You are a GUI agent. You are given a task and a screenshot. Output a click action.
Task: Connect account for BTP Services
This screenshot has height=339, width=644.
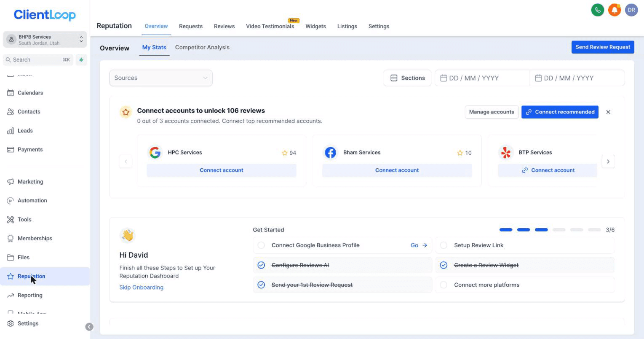[x=548, y=170]
